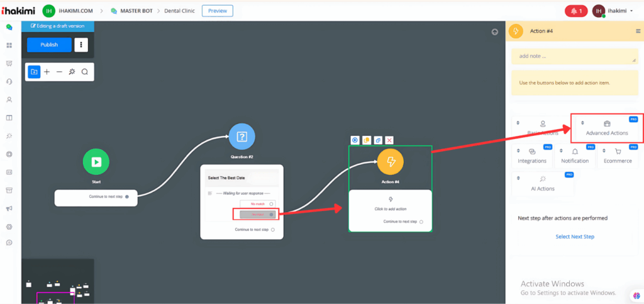
Task: Click the add folder icon in canvas toolbar
Action: [34, 72]
